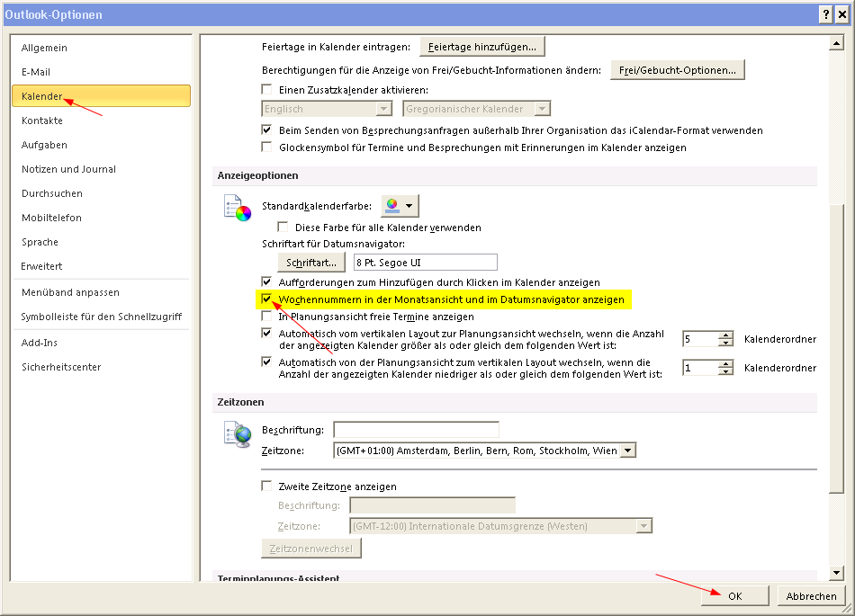The width and height of the screenshot is (855, 616).
Task: Click the Schriftart für Datumsnavigator label
Action: tap(333, 244)
